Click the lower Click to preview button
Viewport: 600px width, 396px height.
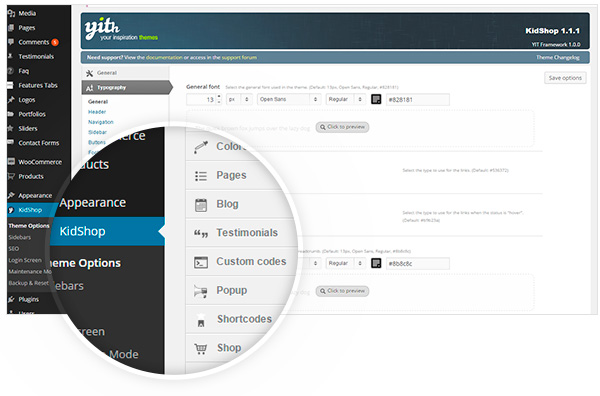[342, 291]
